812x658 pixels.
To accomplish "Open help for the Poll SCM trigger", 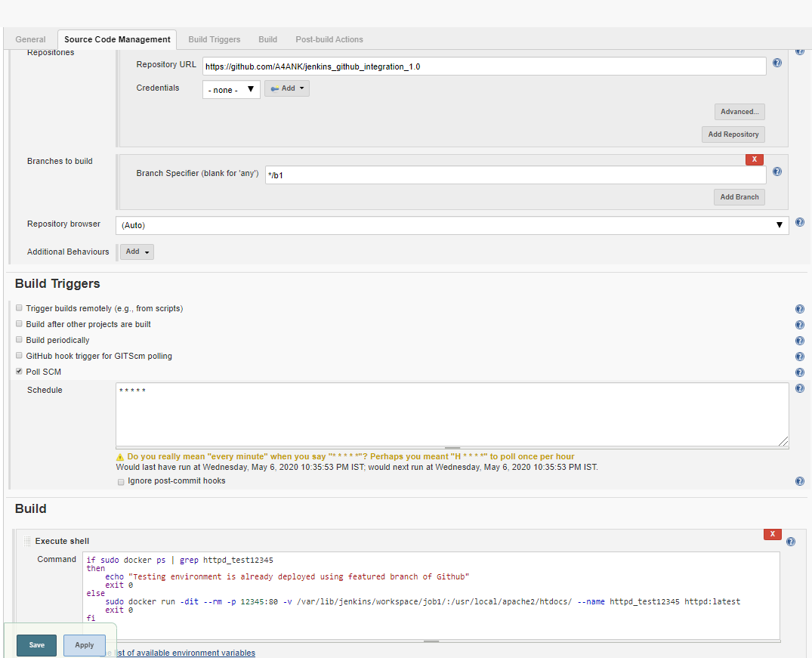I will pos(799,372).
